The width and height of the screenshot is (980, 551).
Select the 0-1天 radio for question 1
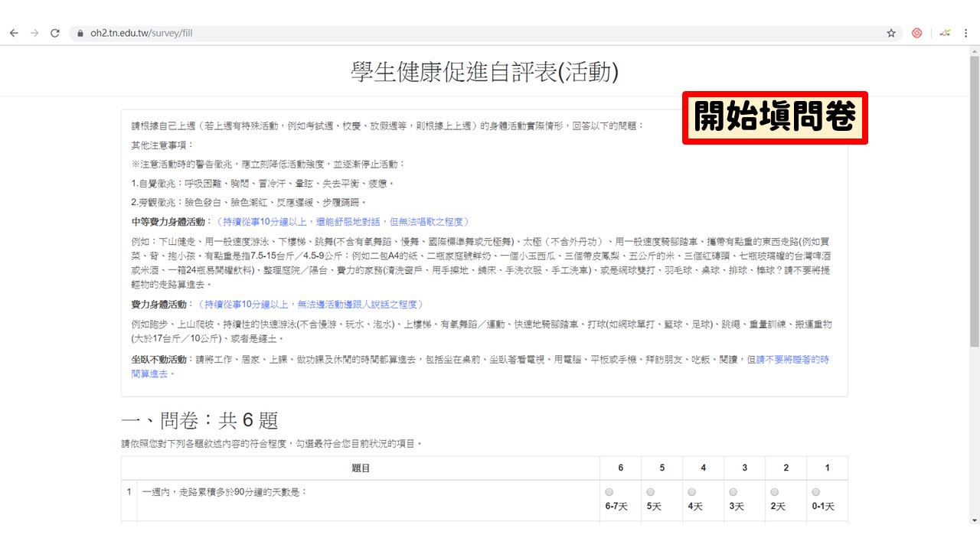(x=816, y=492)
